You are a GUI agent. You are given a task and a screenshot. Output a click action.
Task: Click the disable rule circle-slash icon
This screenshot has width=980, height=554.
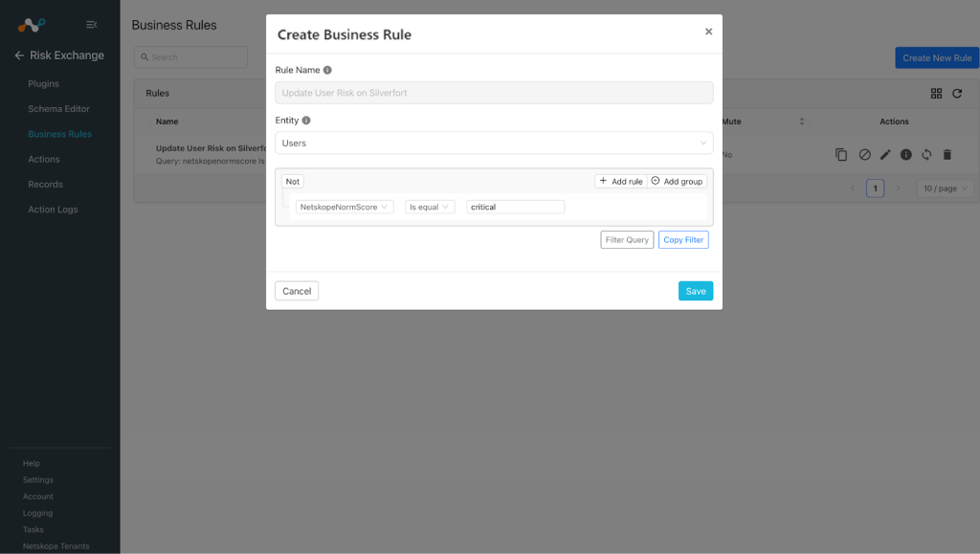864,154
